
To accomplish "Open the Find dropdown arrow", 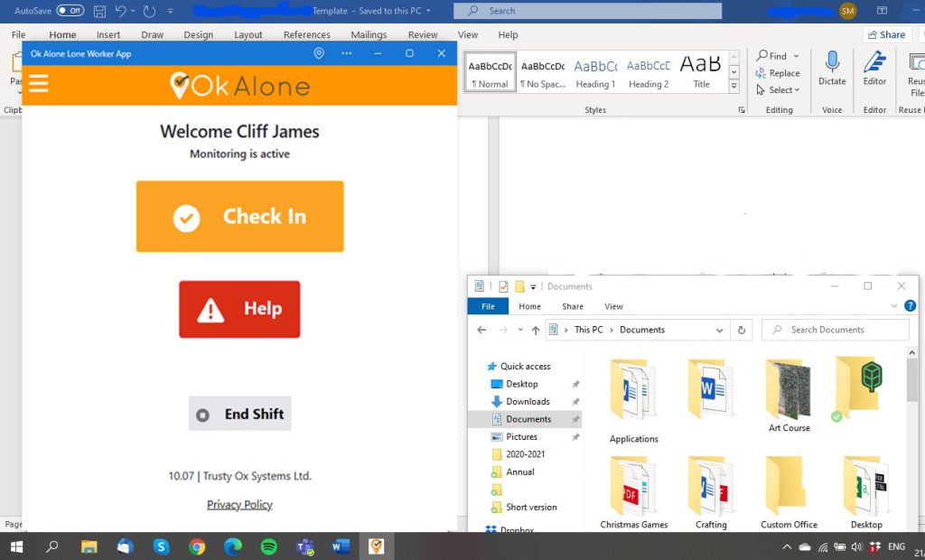I will coord(796,56).
